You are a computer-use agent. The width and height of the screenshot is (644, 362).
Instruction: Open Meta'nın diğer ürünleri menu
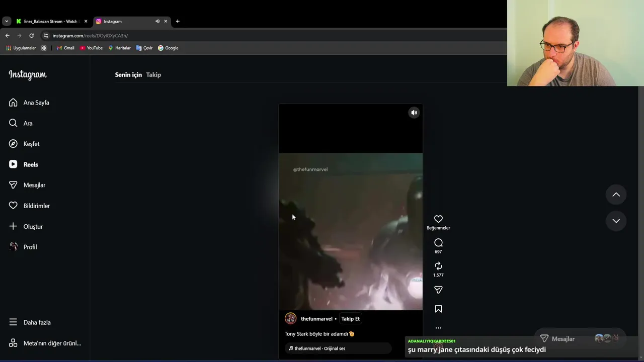pyautogui.click(x=45, y=343)
